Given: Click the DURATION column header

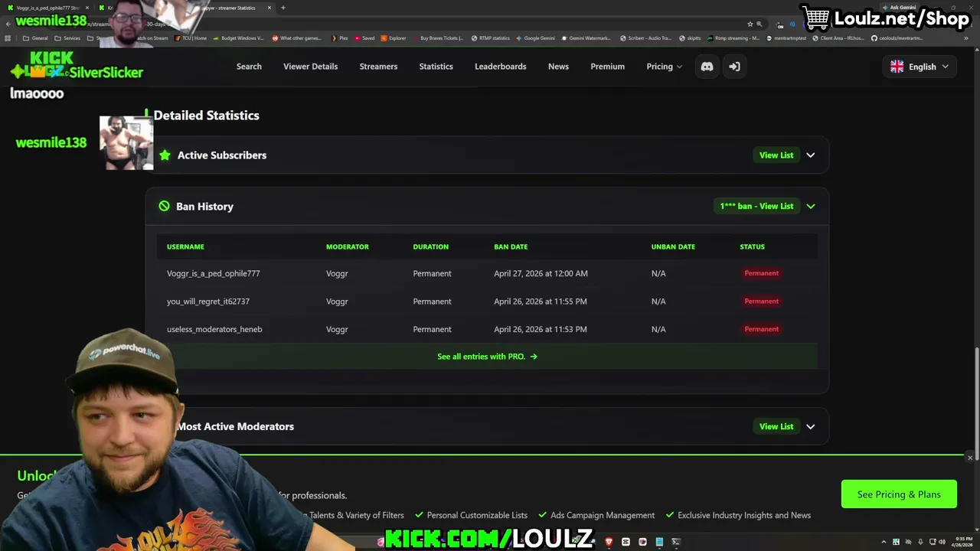Looking at the screenshot, I should [x=431, y=246].
